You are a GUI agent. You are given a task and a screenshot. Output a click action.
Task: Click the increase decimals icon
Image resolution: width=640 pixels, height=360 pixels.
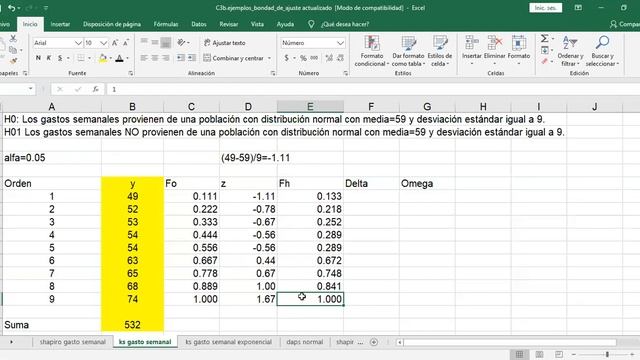329,58
